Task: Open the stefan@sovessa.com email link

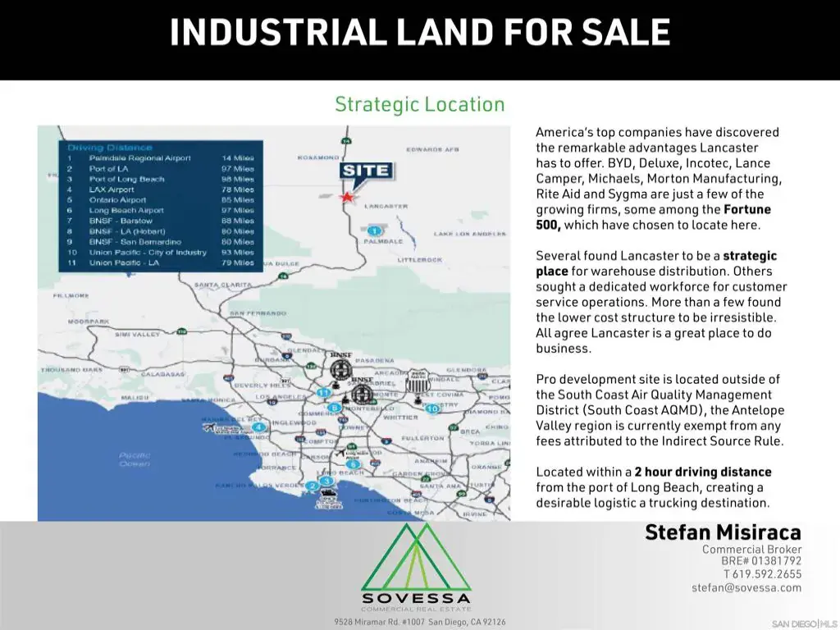Action: click(746, 587)
